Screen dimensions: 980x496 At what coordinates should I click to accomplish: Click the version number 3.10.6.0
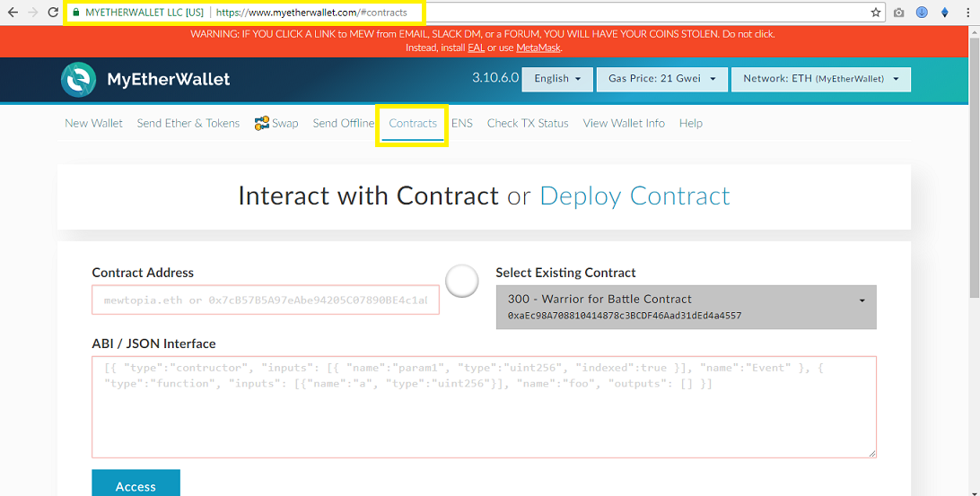click(495, 78)
